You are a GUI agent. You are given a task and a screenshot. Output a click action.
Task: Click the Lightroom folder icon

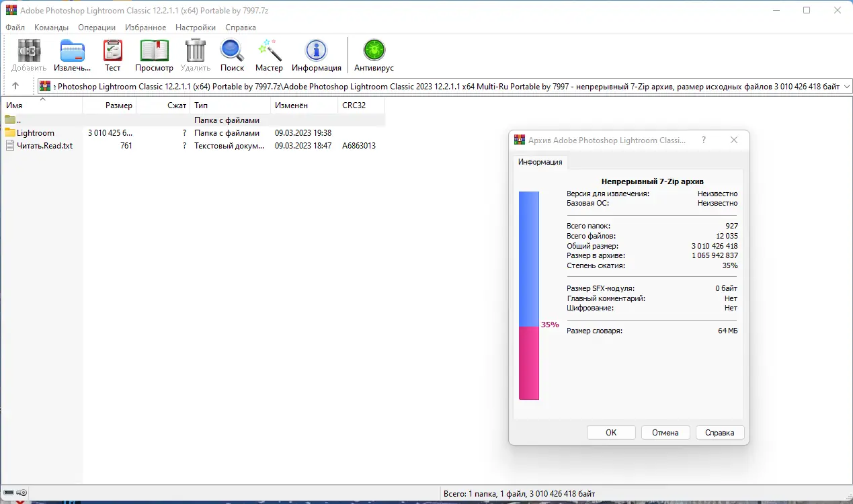pos(10,133)
